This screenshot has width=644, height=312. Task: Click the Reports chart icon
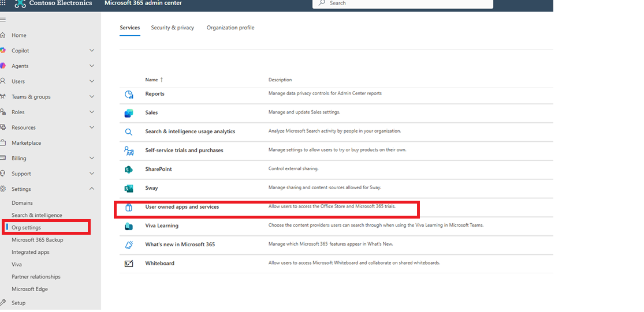(x=129, y=95)
